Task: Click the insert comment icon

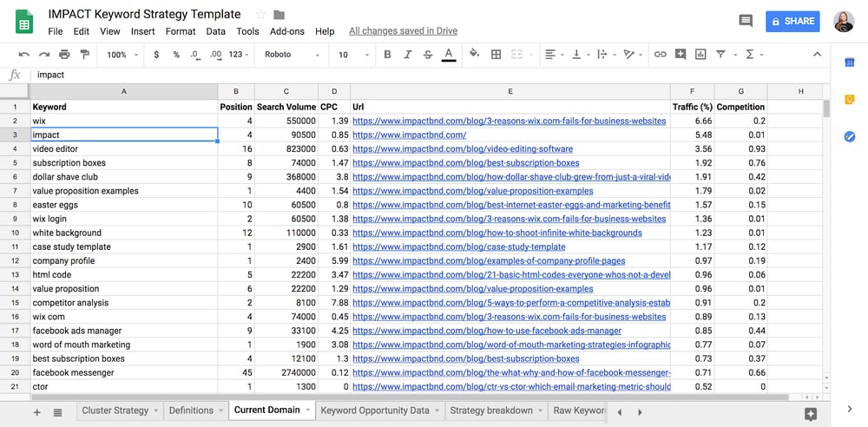Action: (681, 55)
